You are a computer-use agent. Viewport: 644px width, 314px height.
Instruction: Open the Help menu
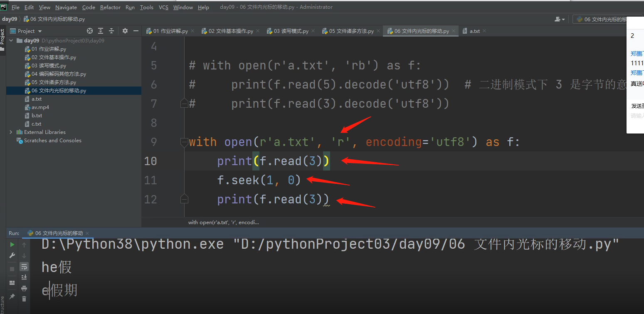[x=203, y=7]
